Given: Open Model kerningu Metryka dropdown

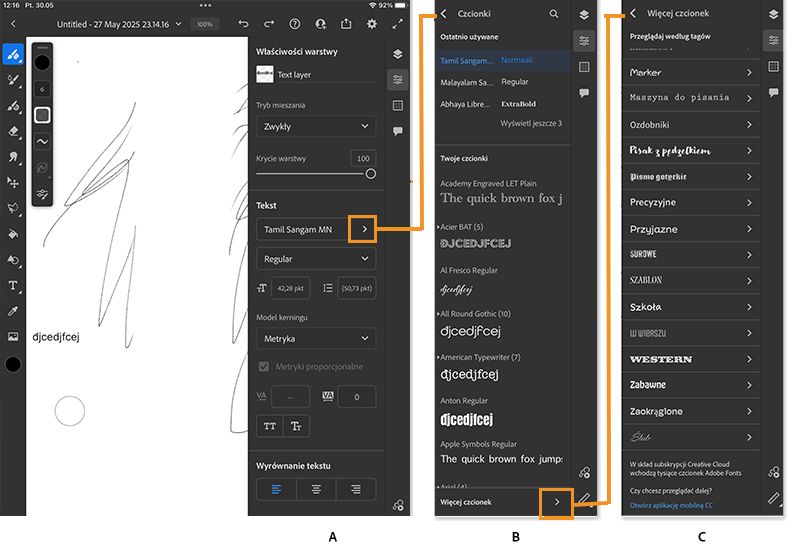Looking at the screenshot, I should coord(316,339).
